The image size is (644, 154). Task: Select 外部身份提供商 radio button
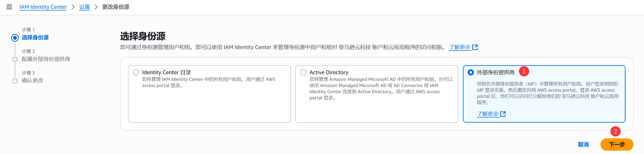pyautogui.click(x=471, y=72)
